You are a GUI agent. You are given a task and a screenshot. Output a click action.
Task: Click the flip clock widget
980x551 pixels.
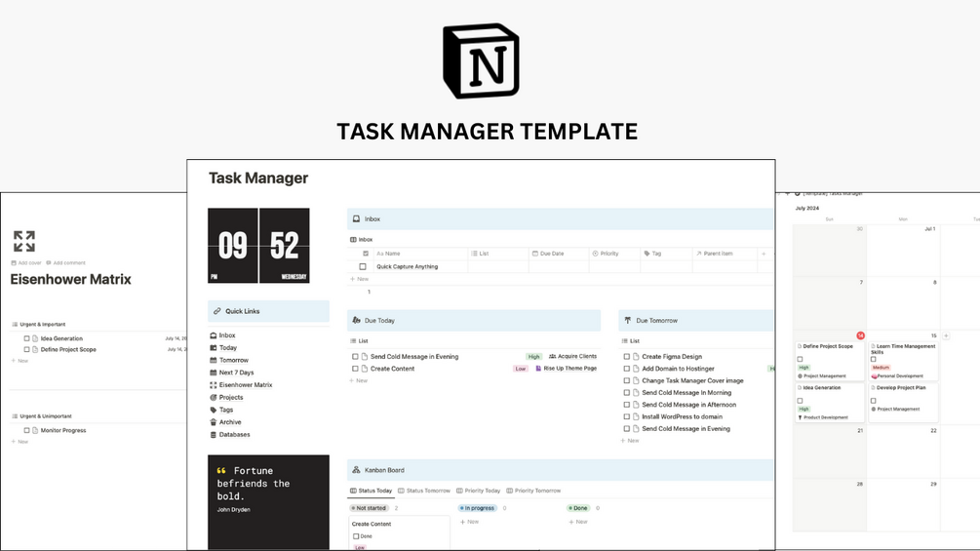coord(258,246)
